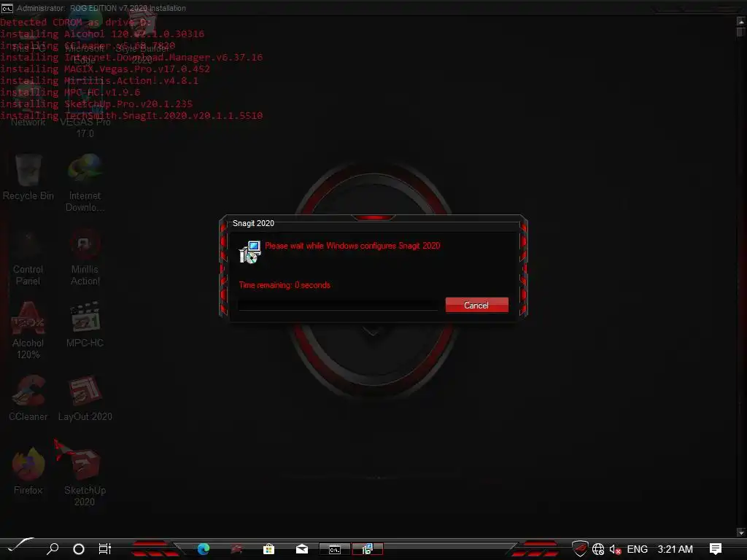Switch to installer taskbar button

coord(368,549)
